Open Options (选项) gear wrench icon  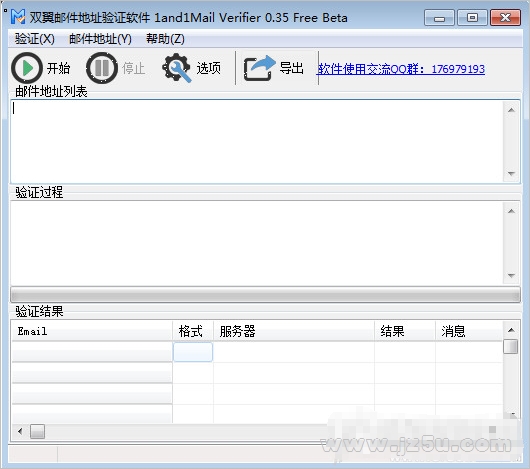click(x=176, y=68)
